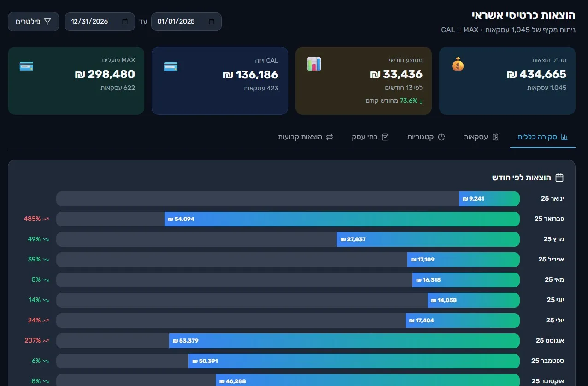Click the bar chart icon in monthly average card

[314, 64]
